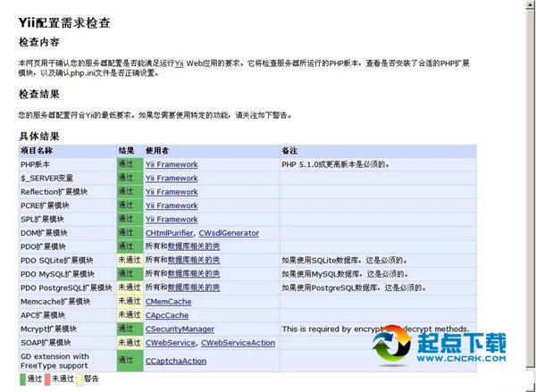This screenshot has width=536, height=392.
Task: Click the 具体结果 heading
Action: pos(39,137)
